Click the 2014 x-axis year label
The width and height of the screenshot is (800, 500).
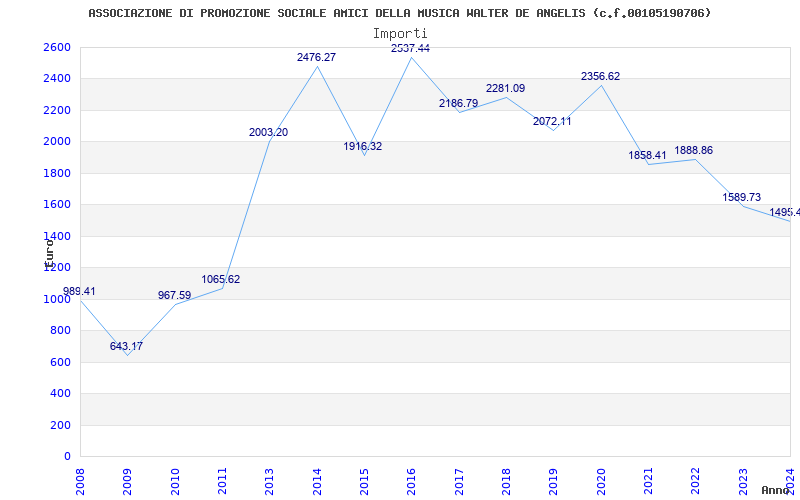317,481
